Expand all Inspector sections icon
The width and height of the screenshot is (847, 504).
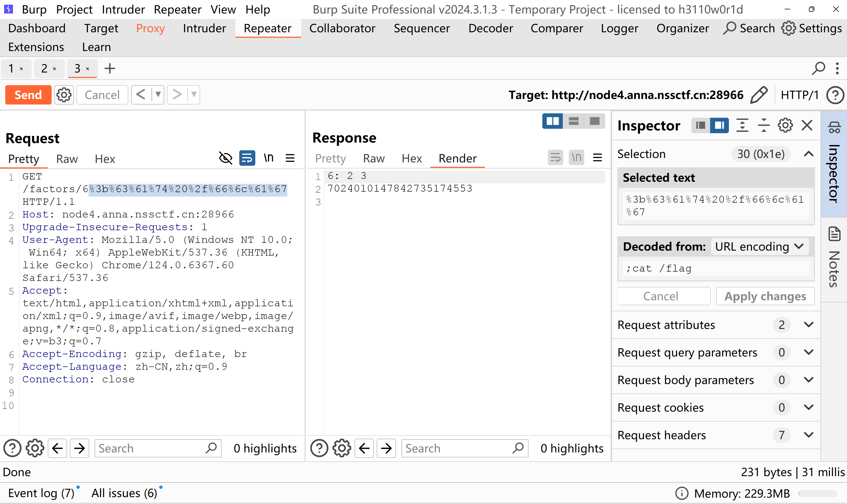click(x=742, y=125)
